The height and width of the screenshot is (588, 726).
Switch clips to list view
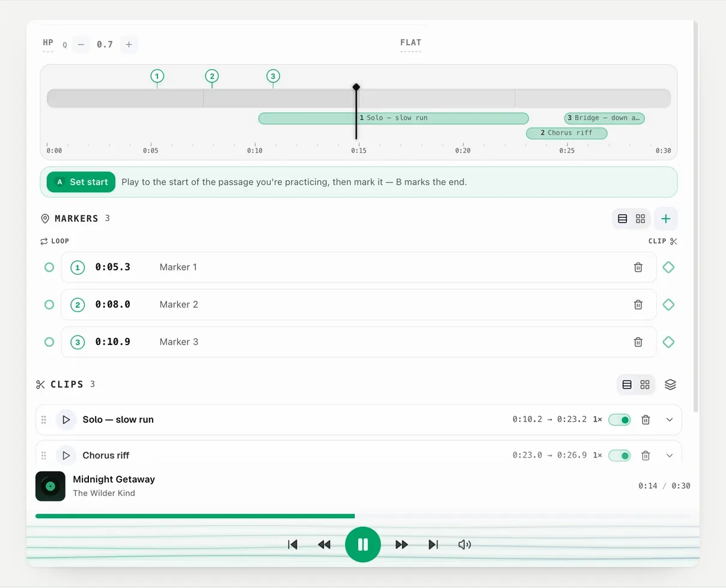[627, 385]
